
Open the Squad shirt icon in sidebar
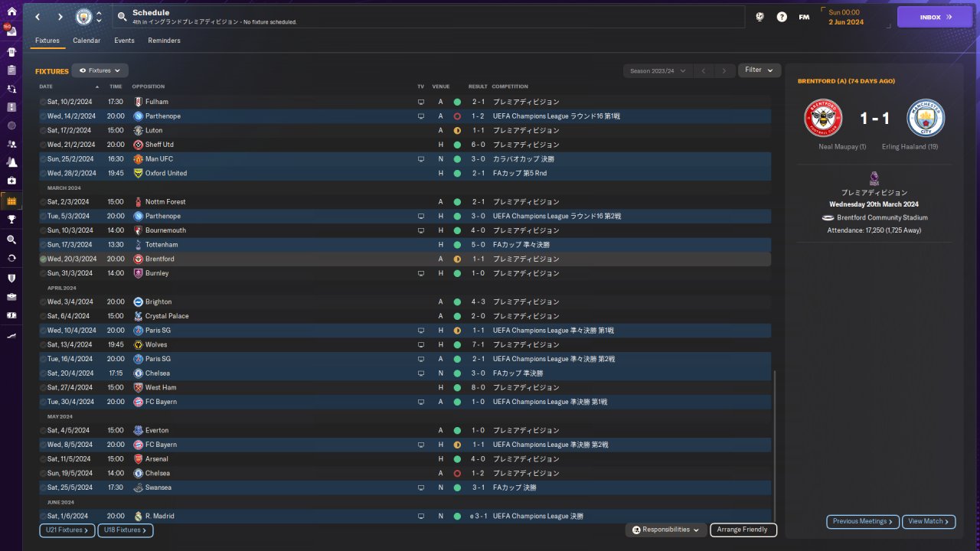click(x=11, y=51)
